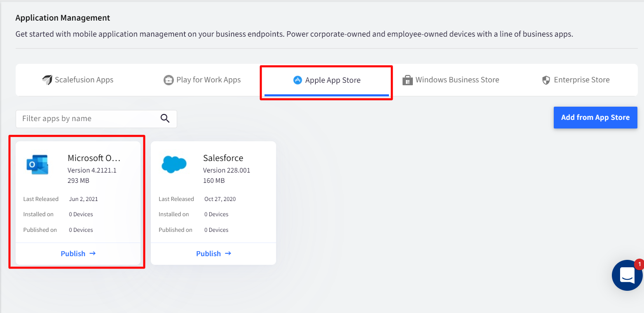The height and width of the screenshot is (313, 644).
Task: Open the Enterprise Store tab
Action: [x=576, y=80]
